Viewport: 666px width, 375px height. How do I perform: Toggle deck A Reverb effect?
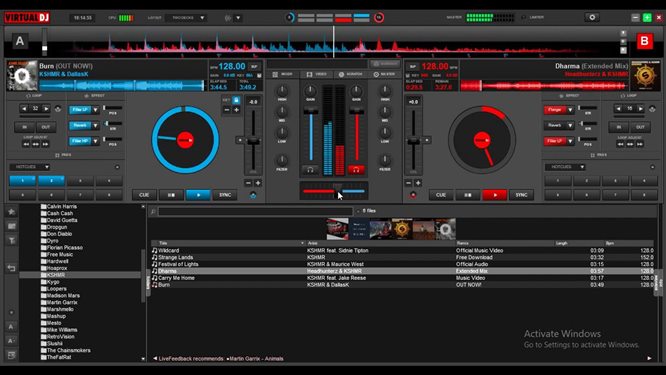[x=80, y=125]
